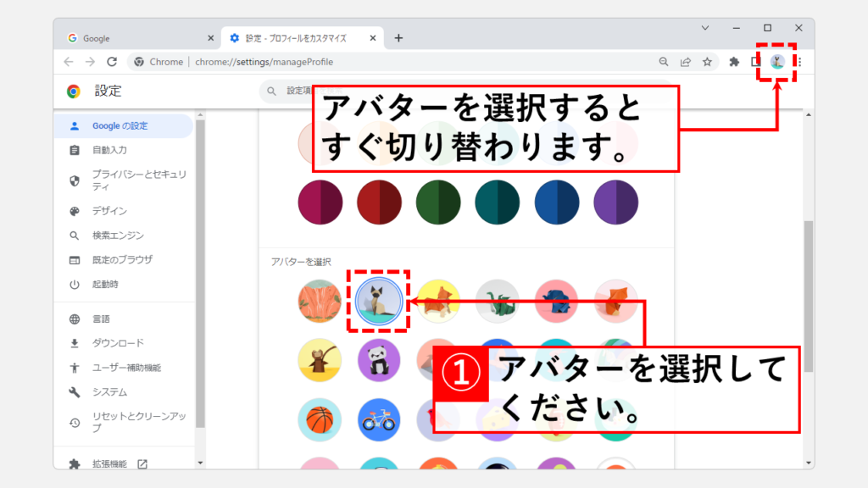Close the settings profile customize tab
This screenshot has width=868, height=488.
[x=373, y=38]
